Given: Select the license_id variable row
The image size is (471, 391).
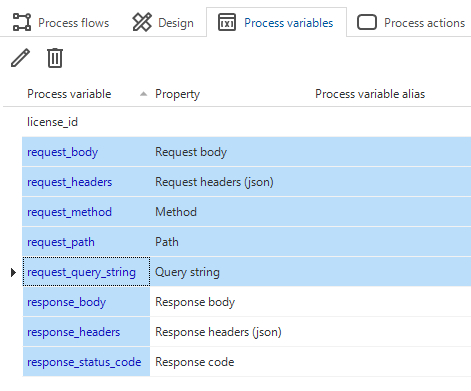Looking at the screenshot, I should tap(246, 122).
